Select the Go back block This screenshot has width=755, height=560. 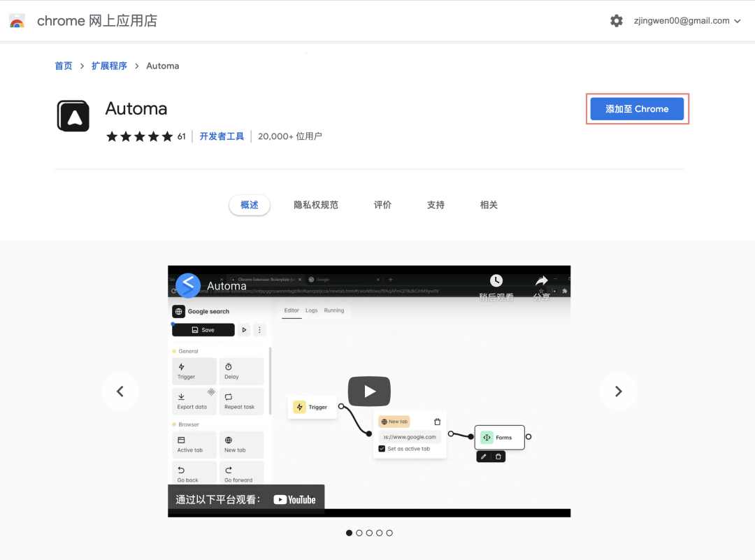[194, 473]
